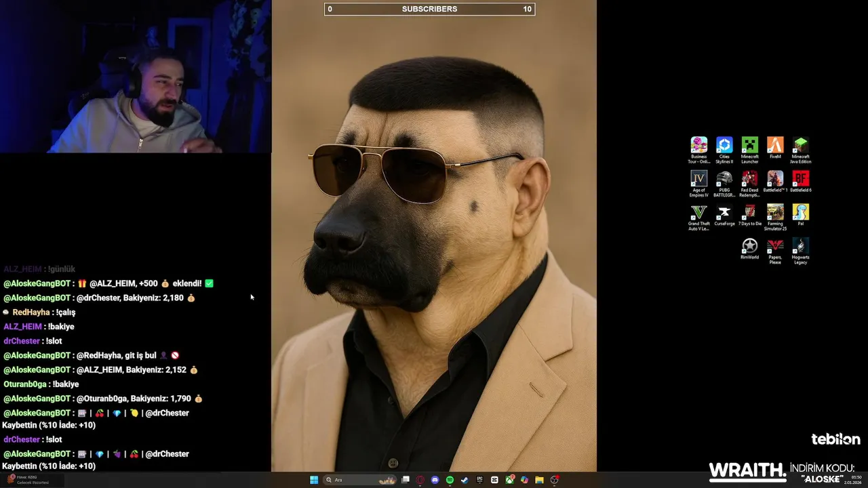
Task: Select Grand Theft Auto V shortcut
Action: tap(698, 218)
